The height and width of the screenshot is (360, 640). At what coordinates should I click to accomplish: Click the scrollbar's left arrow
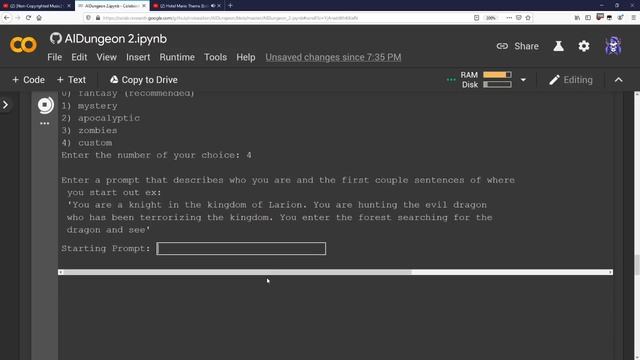60,272
